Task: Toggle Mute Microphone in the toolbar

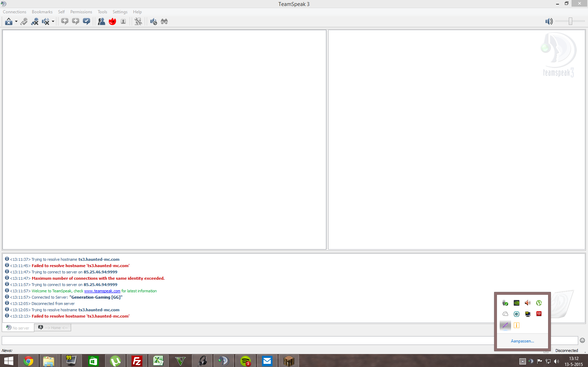Action: tap(35, 22)
